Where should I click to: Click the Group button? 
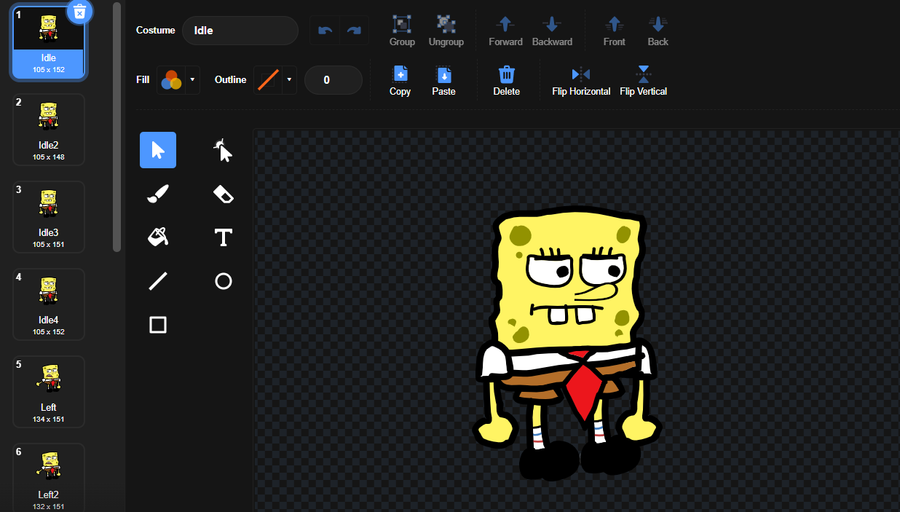(x=402, y=31)
